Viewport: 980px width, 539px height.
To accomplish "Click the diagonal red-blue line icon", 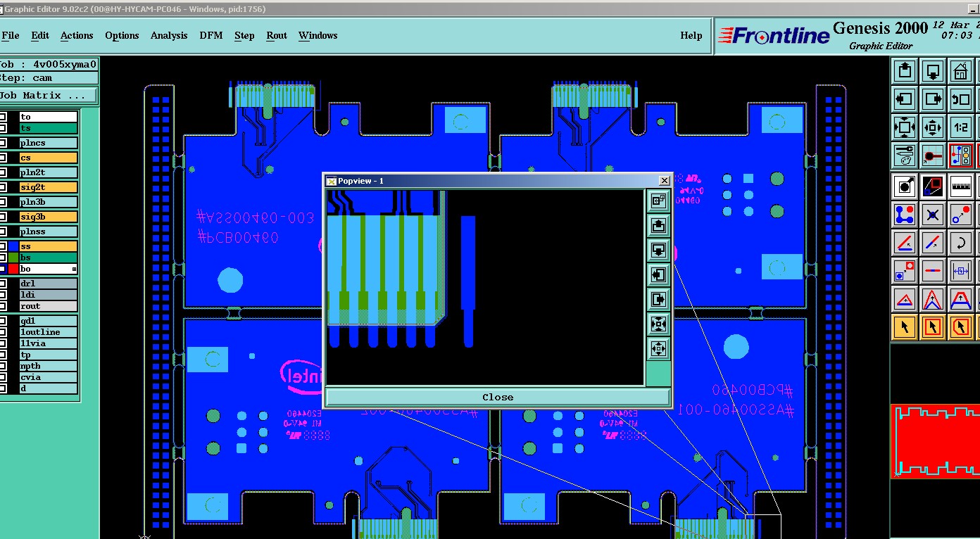I will (933, 243).
